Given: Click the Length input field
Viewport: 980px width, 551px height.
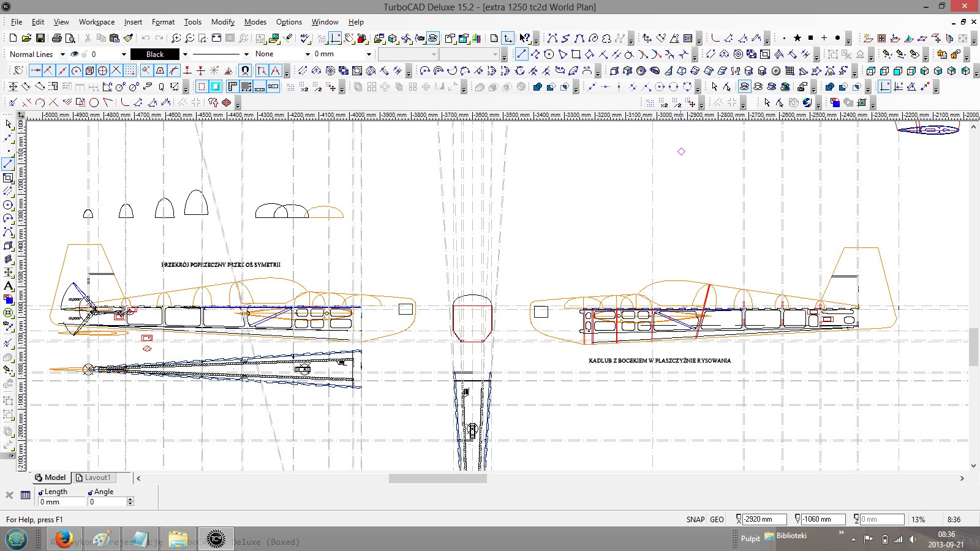Looking at the screenshot, I should tap(61, 502).
